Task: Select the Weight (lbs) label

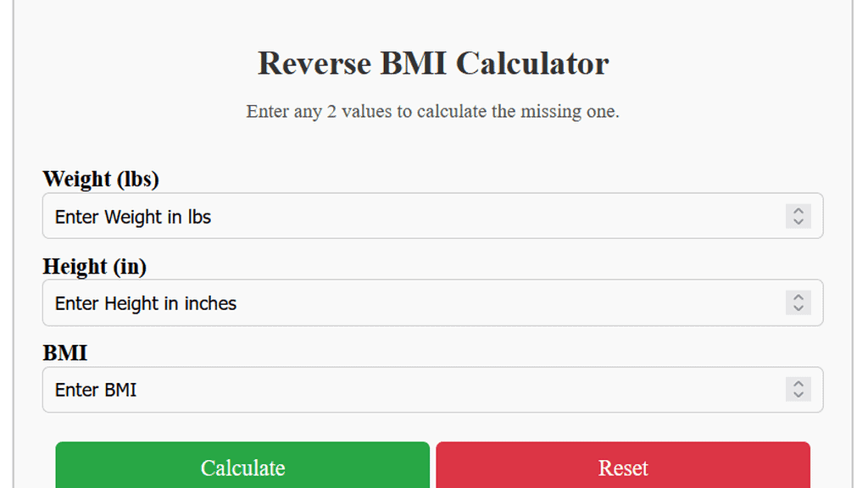Action: pos(101,180)
